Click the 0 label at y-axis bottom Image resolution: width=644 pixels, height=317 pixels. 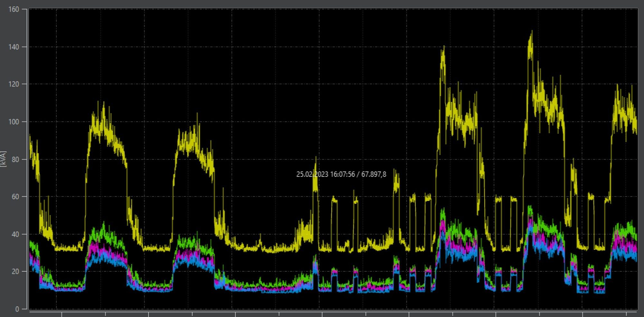click(17, 309)
